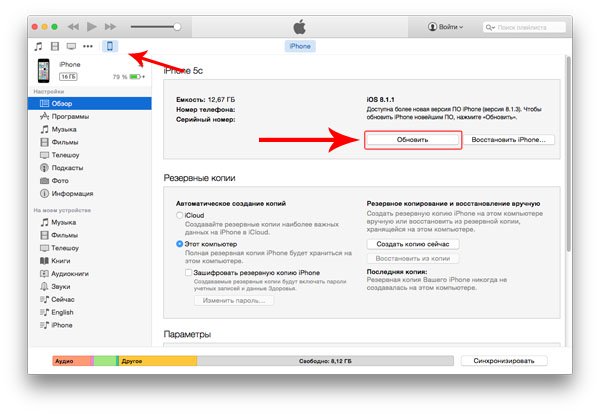
Task: Select the Этот компьютер radio button
Action: click(x=179, y=244)
